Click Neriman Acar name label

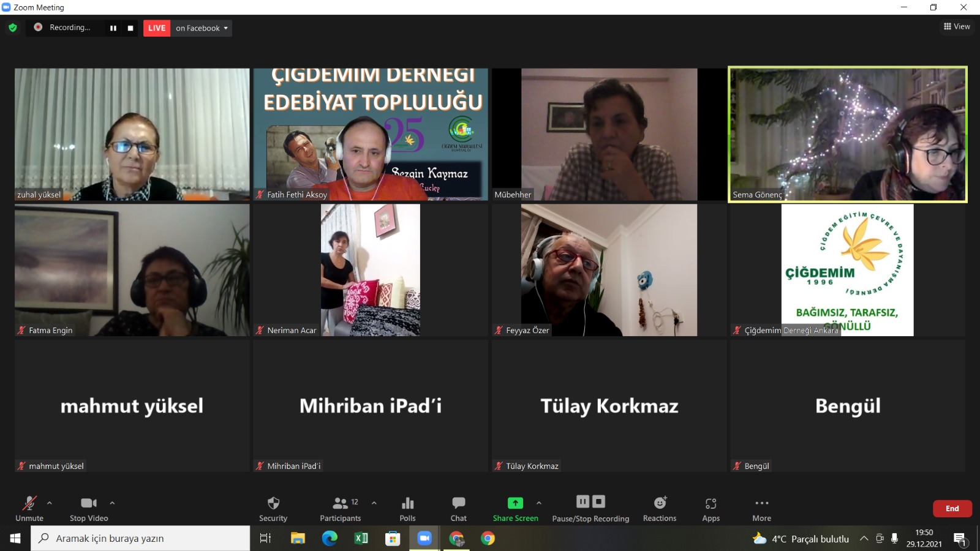292,331
